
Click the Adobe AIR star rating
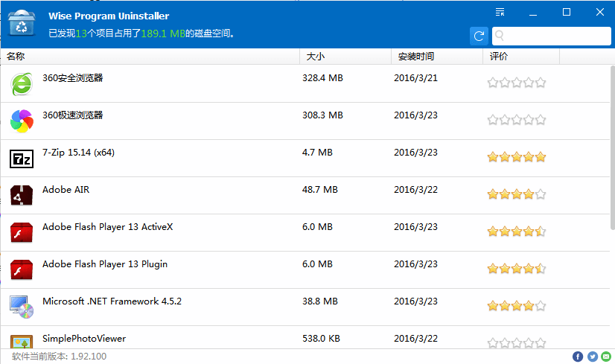517,194
